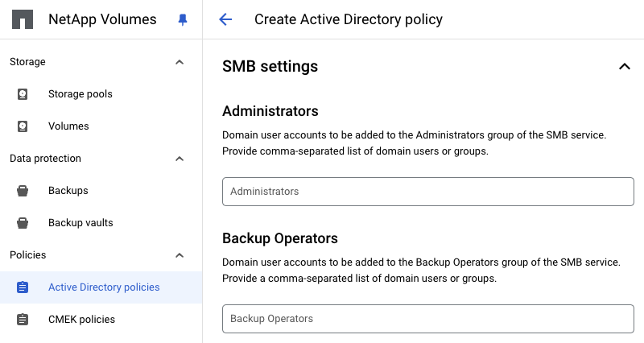The image size is (644, 343).
Task: Click the CMEK policies clipboard icon
Action: pos(23,320)
